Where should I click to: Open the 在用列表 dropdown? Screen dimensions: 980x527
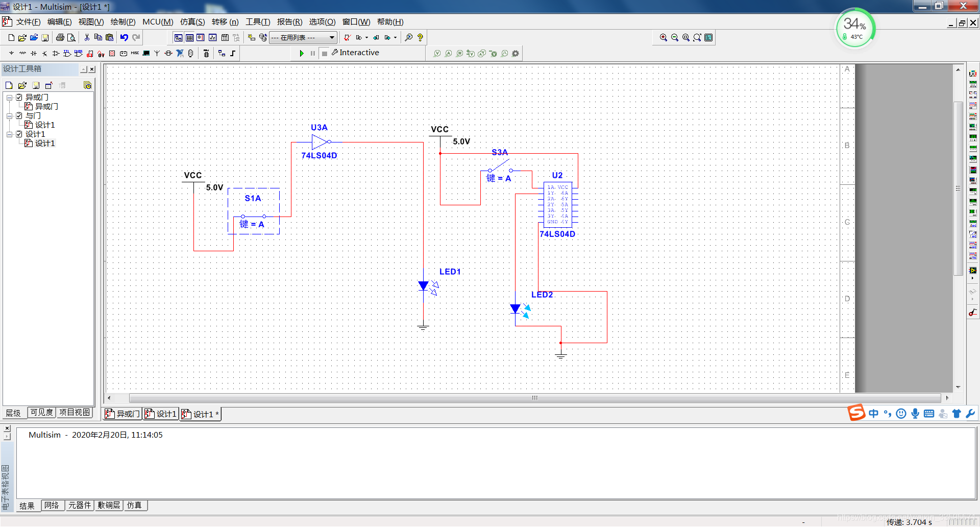(x=303, y=37)
